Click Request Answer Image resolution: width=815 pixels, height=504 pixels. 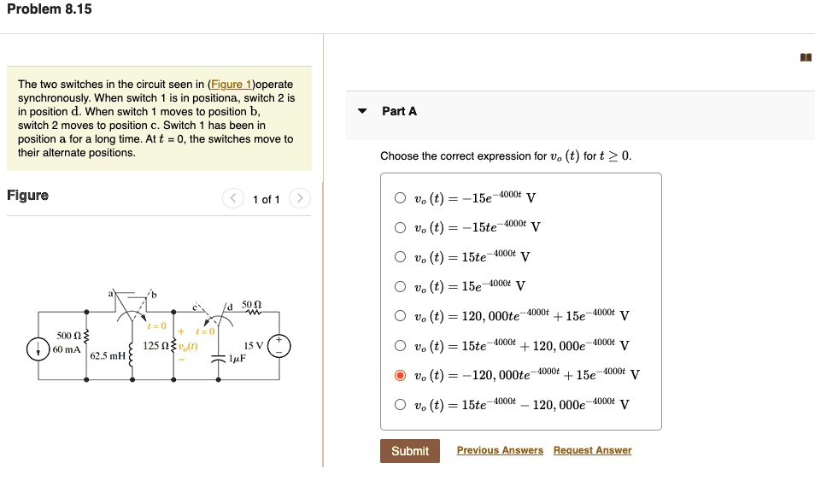pyautogui.click(x=592, y=450)
